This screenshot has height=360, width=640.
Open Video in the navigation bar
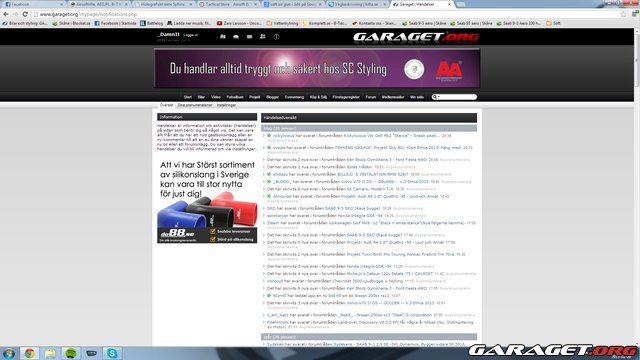coord(216,97)
